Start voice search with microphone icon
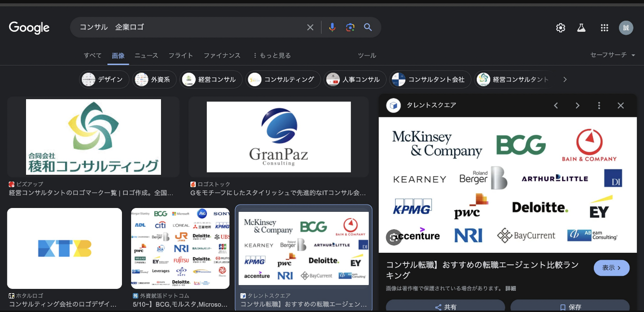 (332, 27)
